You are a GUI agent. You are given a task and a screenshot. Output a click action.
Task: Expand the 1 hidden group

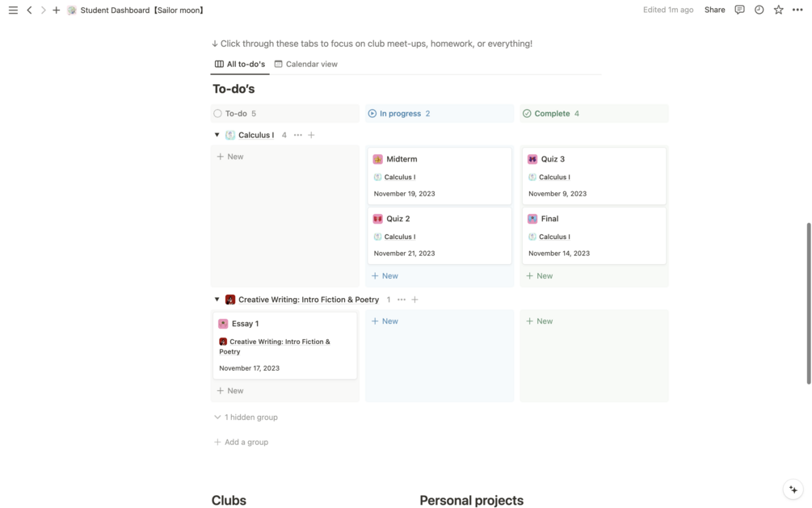(246, 418)
